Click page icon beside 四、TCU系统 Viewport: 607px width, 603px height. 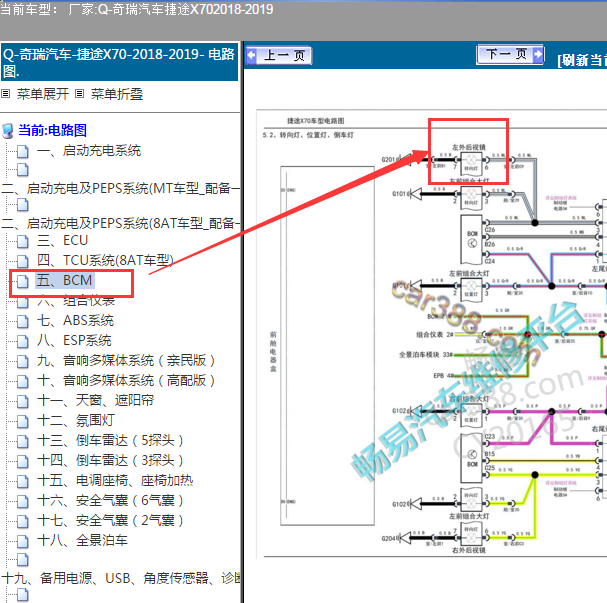tap(23, 261)
